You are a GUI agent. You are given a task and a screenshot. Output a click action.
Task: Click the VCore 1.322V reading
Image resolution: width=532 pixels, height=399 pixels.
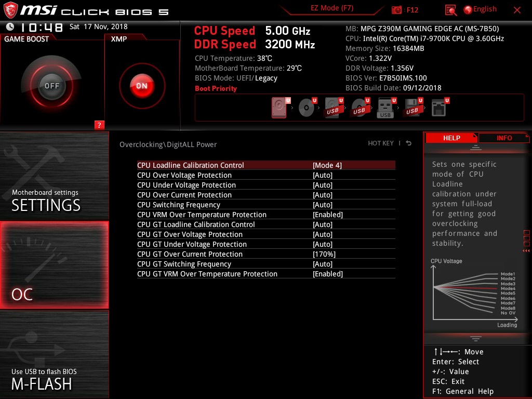click(x=368, y=58)
